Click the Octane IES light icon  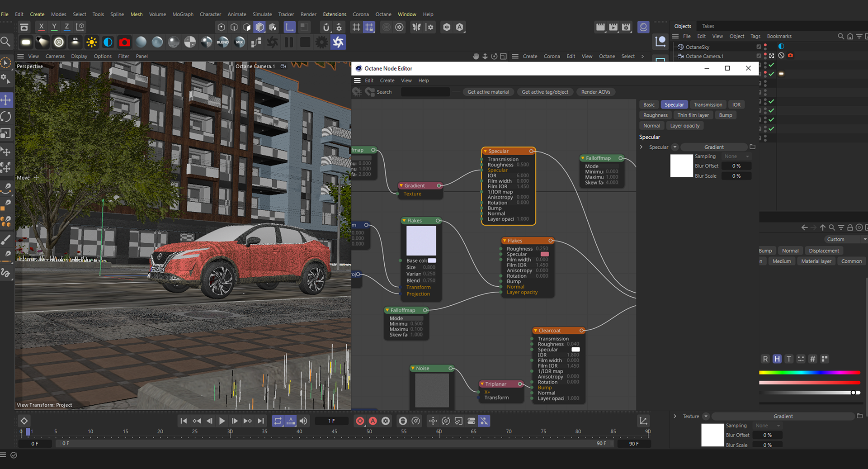coord(75,42)
